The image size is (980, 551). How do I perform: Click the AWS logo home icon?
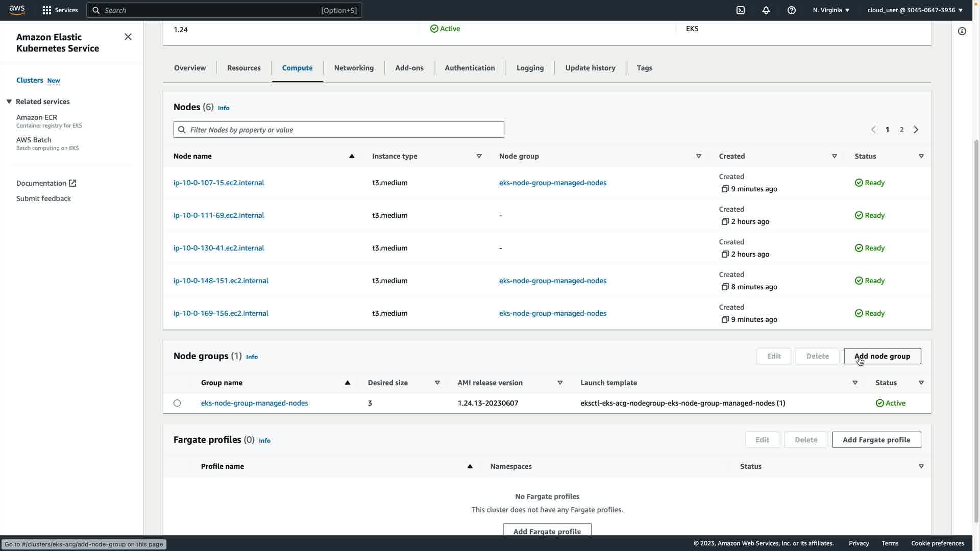(17, 10)
